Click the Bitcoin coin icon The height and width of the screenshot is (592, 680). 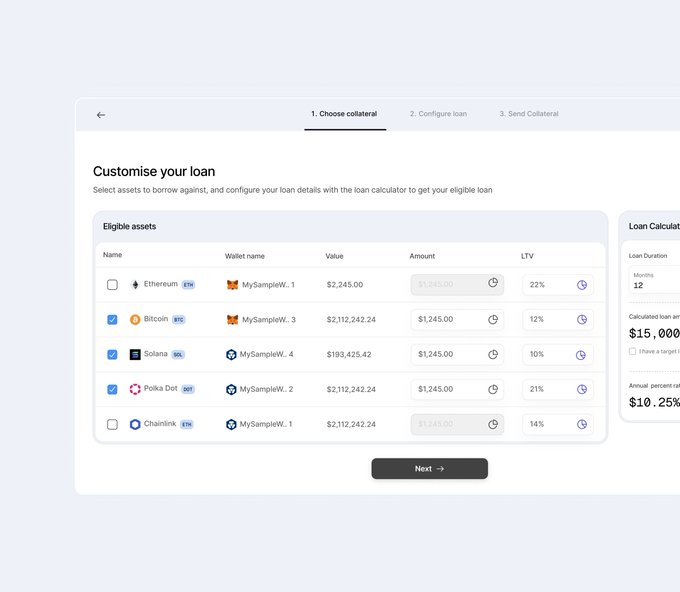pyautogui.click(x=135, y=320)
